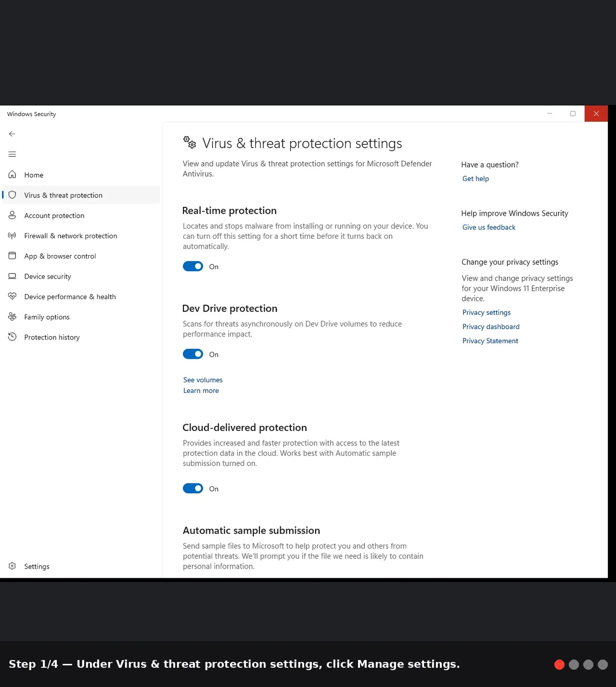Close the Windows Security window

click(x=596, y=114)
